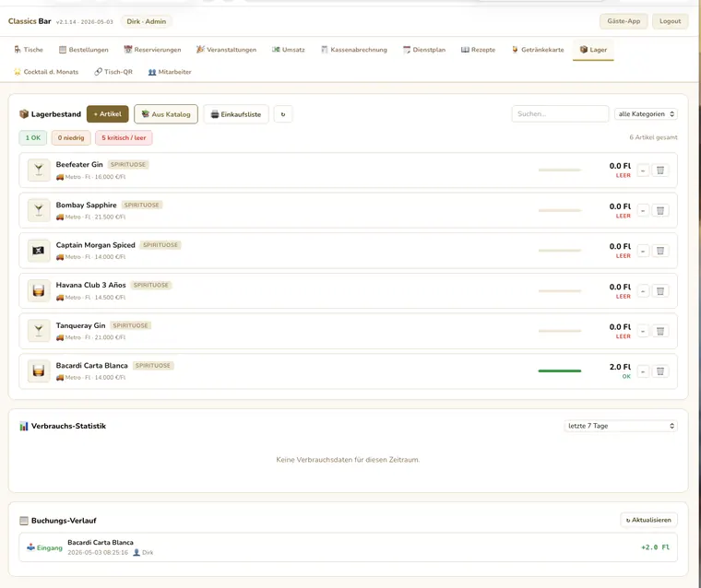Screen dimensions: 701x588
Task: Click the Verbrauchs-Statistik chart icon
Action: pos(24,426)
